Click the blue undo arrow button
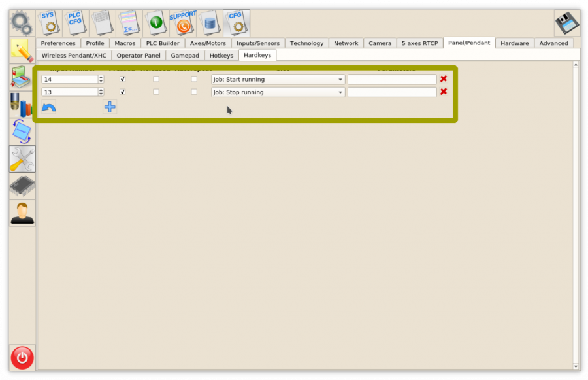The image size is (588, 380). coord(49,107)
